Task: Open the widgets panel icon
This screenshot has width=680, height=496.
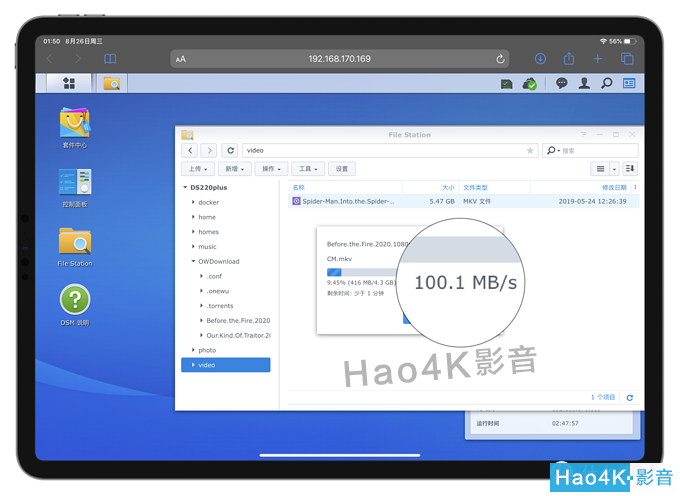Action: (629, 83)
